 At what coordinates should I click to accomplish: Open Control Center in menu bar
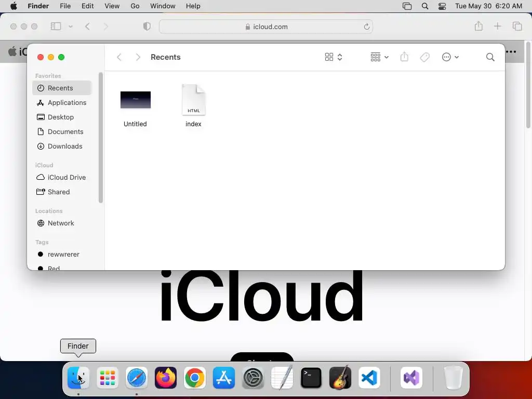[x=442, y=6]
